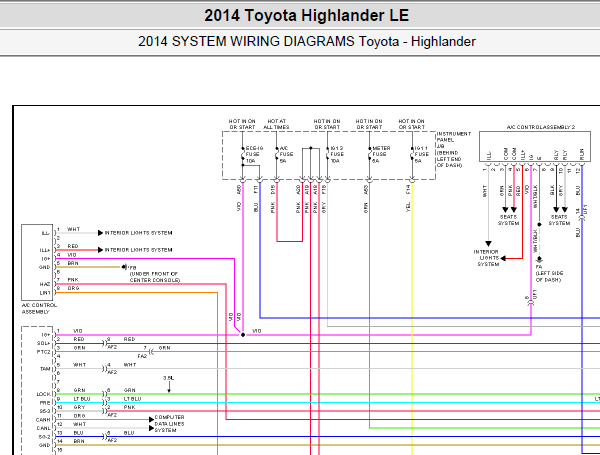Click the F11 terminal label on BLU wire
The image size is (600, 455).
256,189
